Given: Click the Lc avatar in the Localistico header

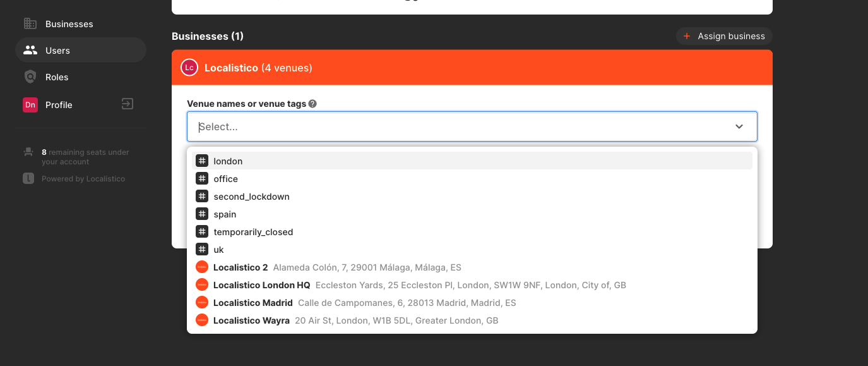Looking at the screenshot, I should (x=189, y=68).
